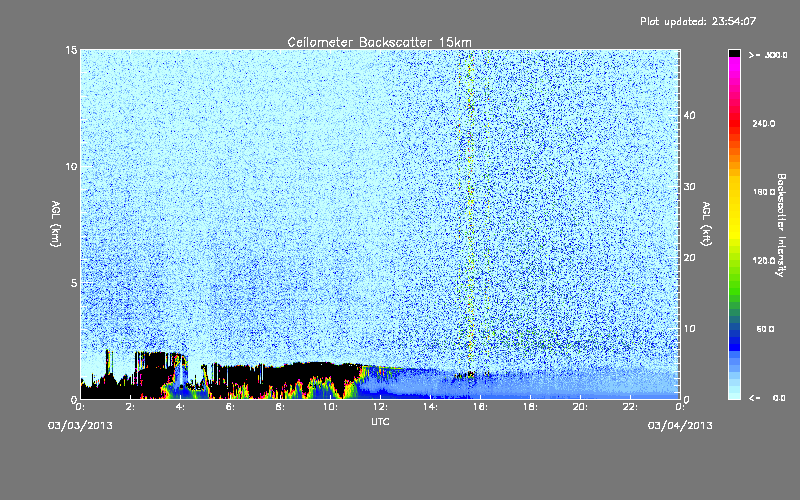Click the "10" km tick on left axis

[71, 166]
